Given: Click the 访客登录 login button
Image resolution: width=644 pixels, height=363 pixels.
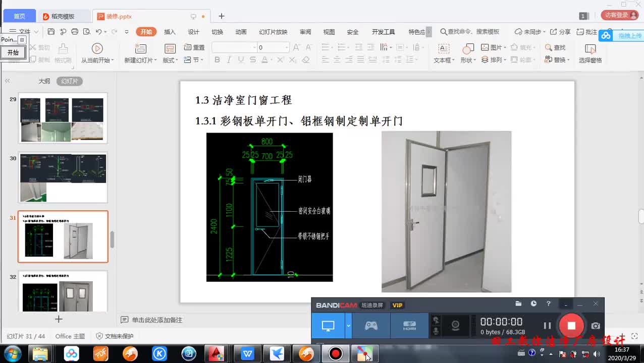Looking at the screenshot, I should (620, 15).
